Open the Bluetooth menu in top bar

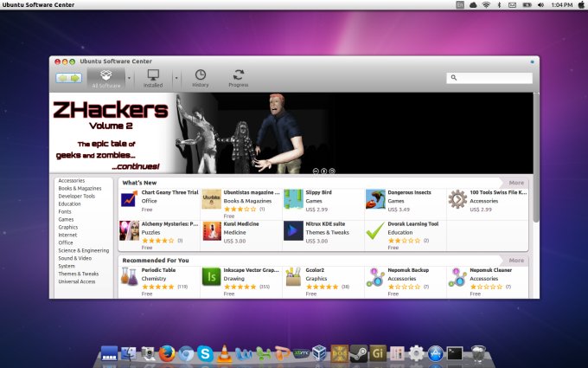coord(499,5)
